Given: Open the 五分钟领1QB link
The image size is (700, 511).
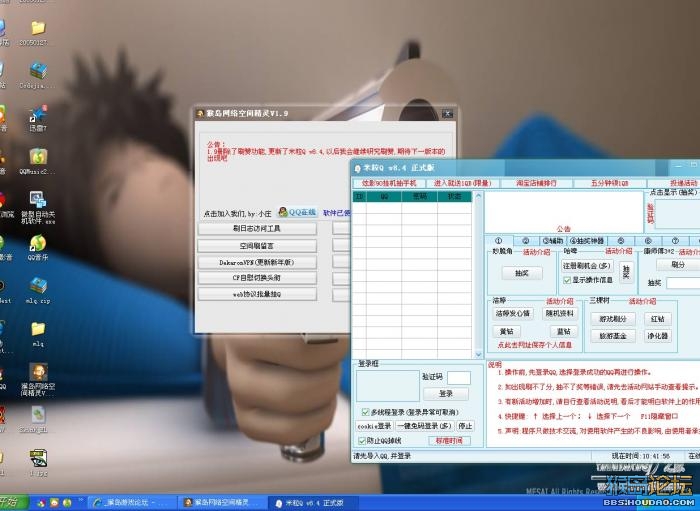Looking at the screenshot, I should [609, 183].
